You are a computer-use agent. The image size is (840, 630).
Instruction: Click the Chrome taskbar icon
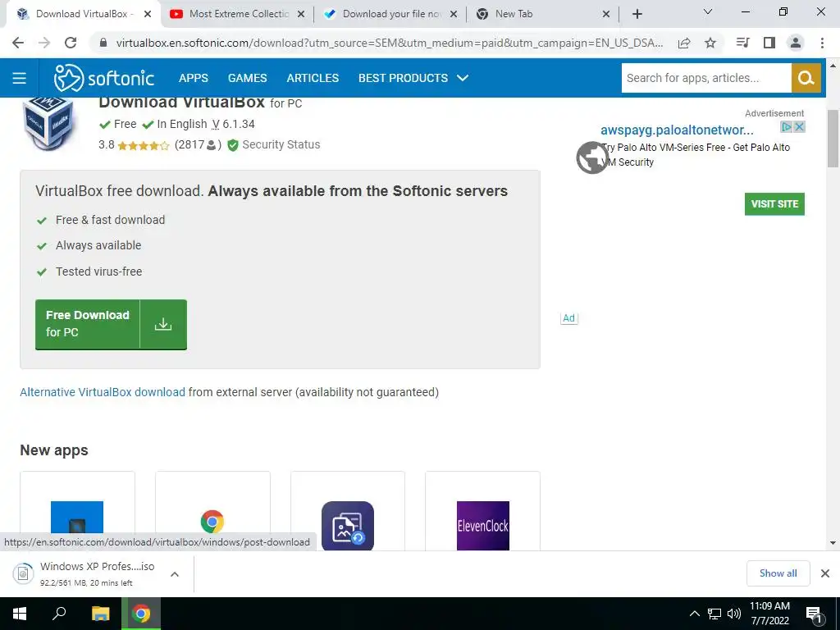(141, 614)
